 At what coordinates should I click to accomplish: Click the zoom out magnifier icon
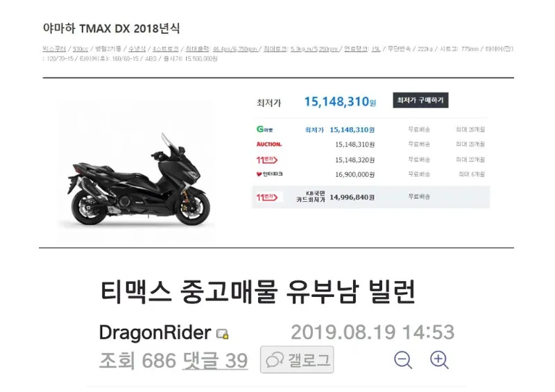pos(403,360)
